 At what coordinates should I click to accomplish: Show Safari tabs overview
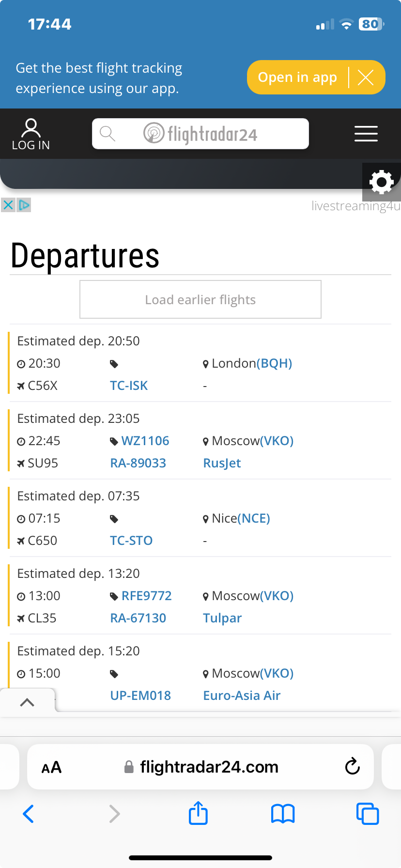pos(368,814)
